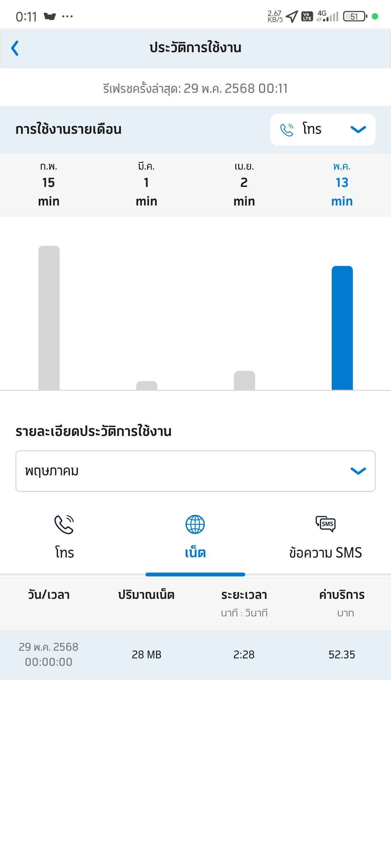Open the 29 พ.ค. 2568 usage record
This screenshot has height=868, width=391.
(195, 655)
